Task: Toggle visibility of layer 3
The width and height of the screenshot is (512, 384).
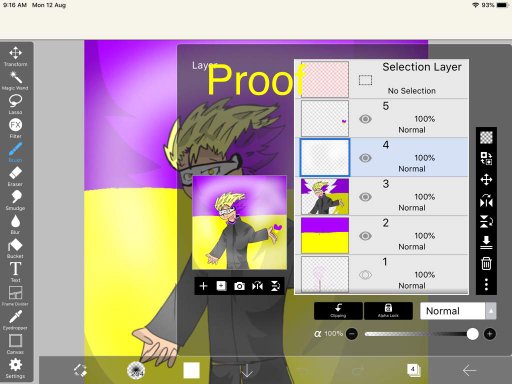Action: click(365, 197)
